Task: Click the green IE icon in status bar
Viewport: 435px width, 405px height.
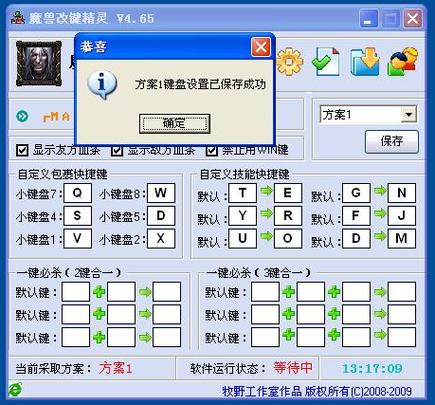Action: (x=15, y=390)
